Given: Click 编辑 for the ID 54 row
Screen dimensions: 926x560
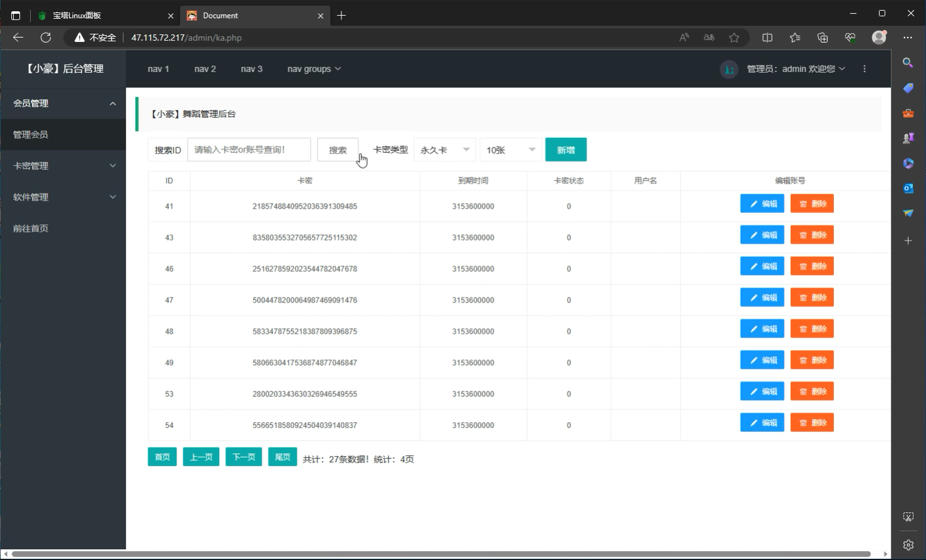Looking at the screenshot, I should pos(762,423).
